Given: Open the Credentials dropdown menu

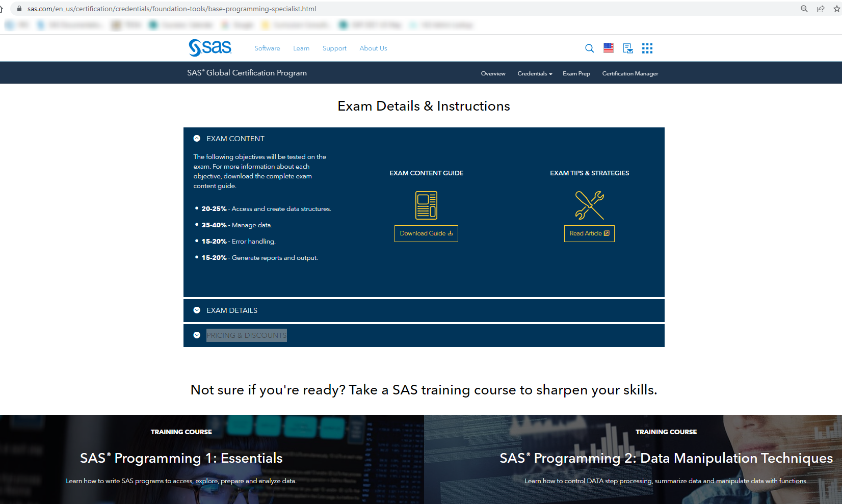Looking at the screenshot, I should point(534,73).
